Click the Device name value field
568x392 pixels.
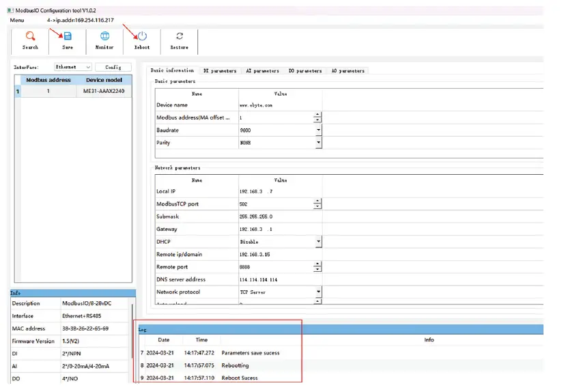pos(280,105)
